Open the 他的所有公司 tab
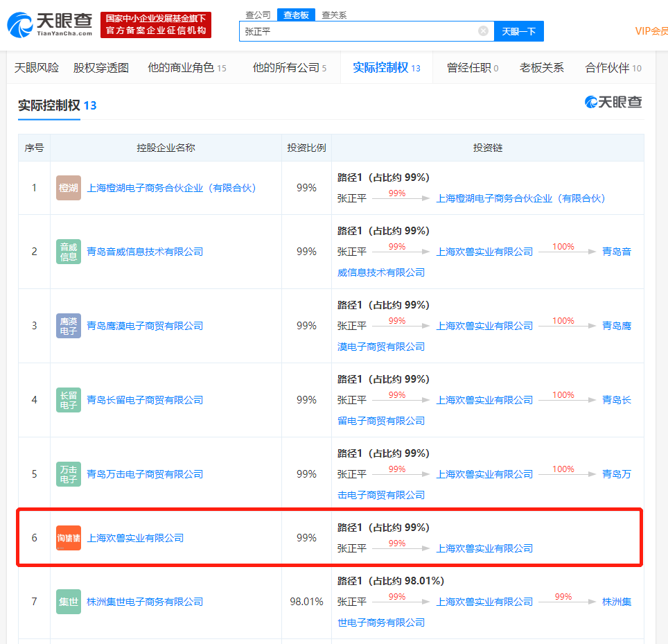The height and width of the screenshot is (644, 668). point(290,68)
